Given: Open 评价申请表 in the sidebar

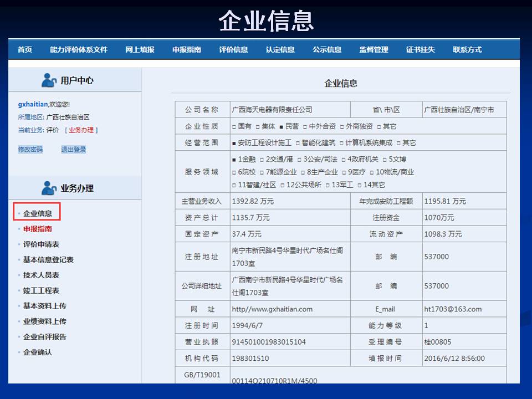Looking at the screenshot, I should (42, 244).
